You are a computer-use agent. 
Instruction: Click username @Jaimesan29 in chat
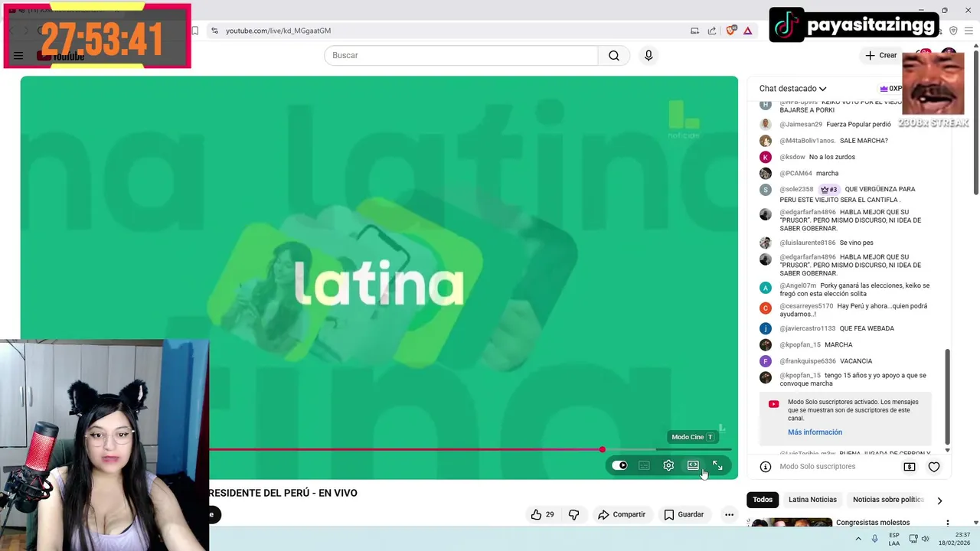(801, 125)
